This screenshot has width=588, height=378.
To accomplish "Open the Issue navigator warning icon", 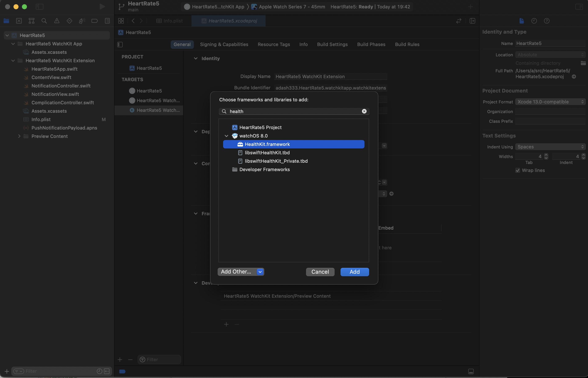I will click(x=57, y=21).
